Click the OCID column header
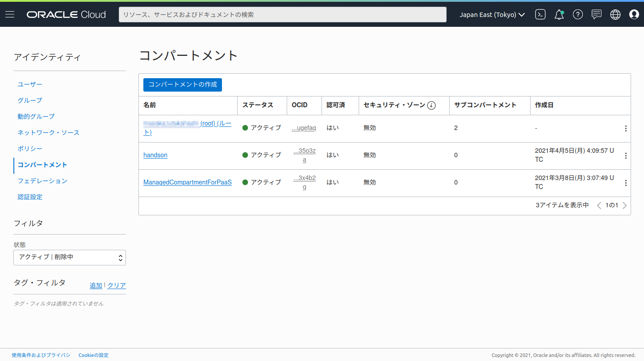644x361 pixels. coord(300,105)
